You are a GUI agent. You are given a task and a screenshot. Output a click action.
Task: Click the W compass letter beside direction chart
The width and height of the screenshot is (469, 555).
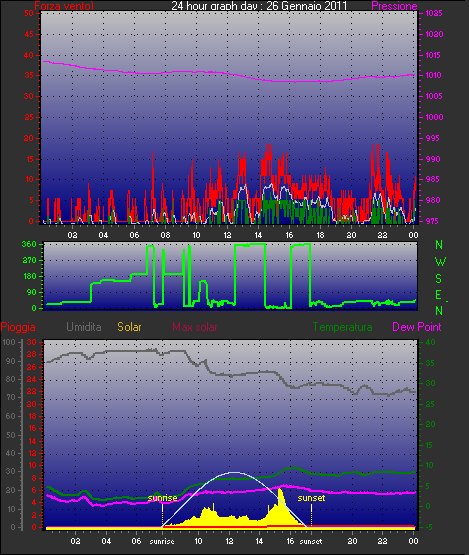[440, 262]
